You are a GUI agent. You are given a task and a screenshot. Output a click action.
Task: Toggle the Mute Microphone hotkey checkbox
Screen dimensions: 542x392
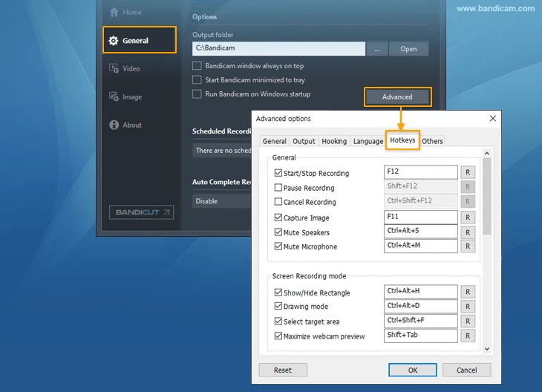click(x=278, y=246)
